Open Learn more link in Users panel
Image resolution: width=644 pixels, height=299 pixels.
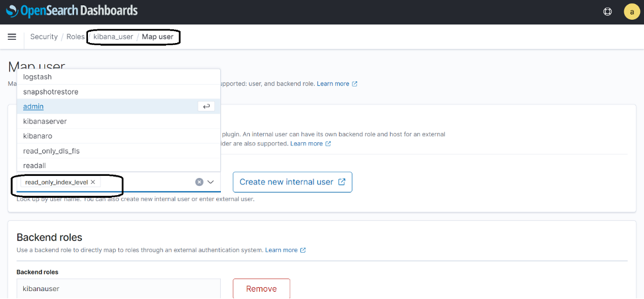[311, 144]
